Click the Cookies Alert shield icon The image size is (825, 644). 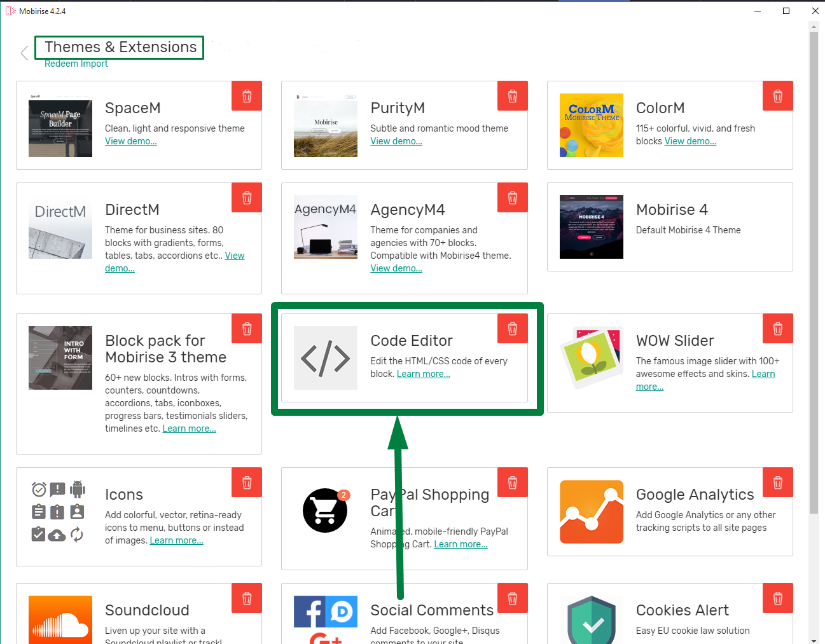[591, 620]
